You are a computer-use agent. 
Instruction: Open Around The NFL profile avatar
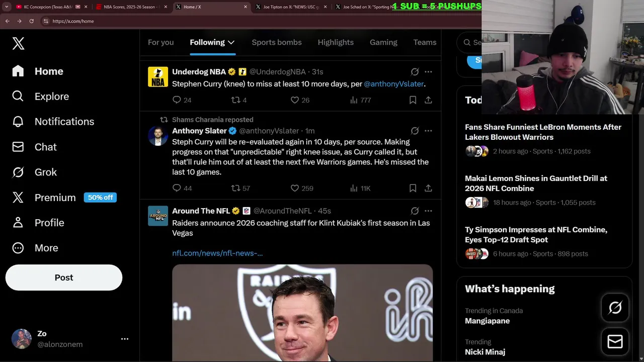point(158,216)
